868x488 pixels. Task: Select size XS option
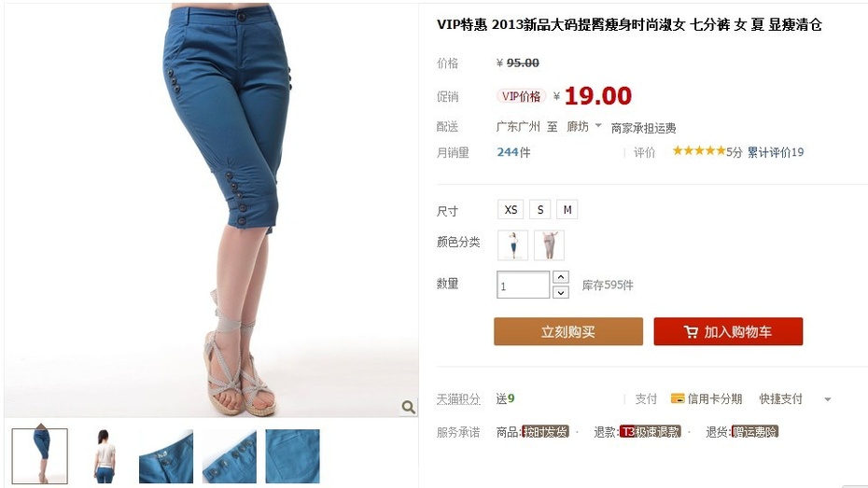pos(511,210)
